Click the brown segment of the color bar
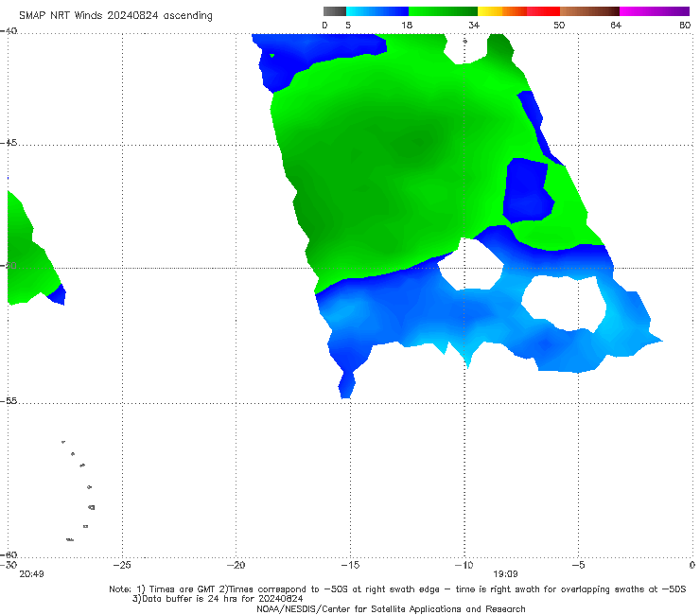700x615 pixels. [x=589, y=11]
